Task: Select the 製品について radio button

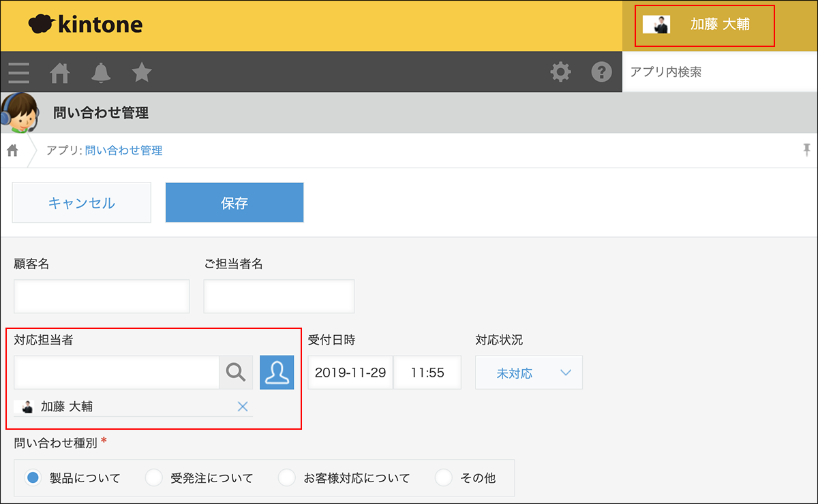Action: (33, 478)
